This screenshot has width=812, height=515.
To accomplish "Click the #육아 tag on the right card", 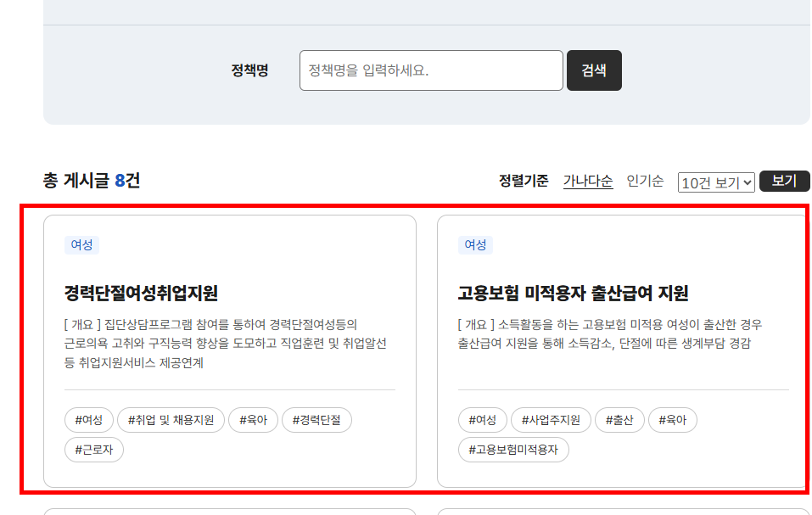I will pyautogui.click(x=672, y=419).
